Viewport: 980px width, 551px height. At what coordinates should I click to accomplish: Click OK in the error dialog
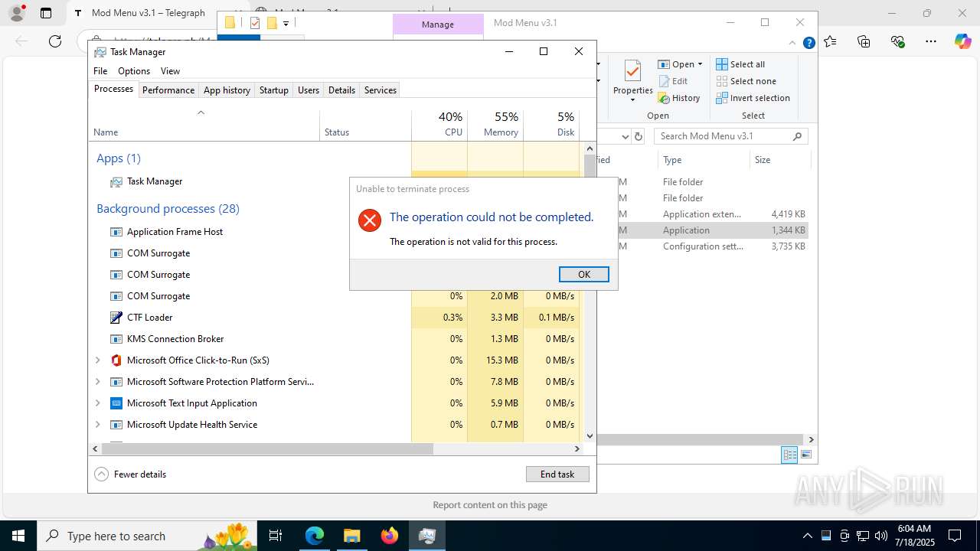coord(583,274)
